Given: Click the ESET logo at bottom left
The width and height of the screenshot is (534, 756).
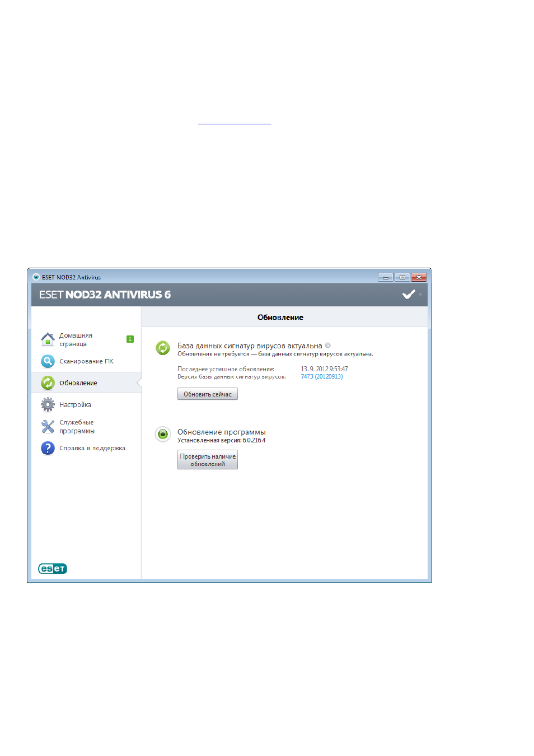Looking at the screenshot, I should pyautogui.click(x=53, y=568).
